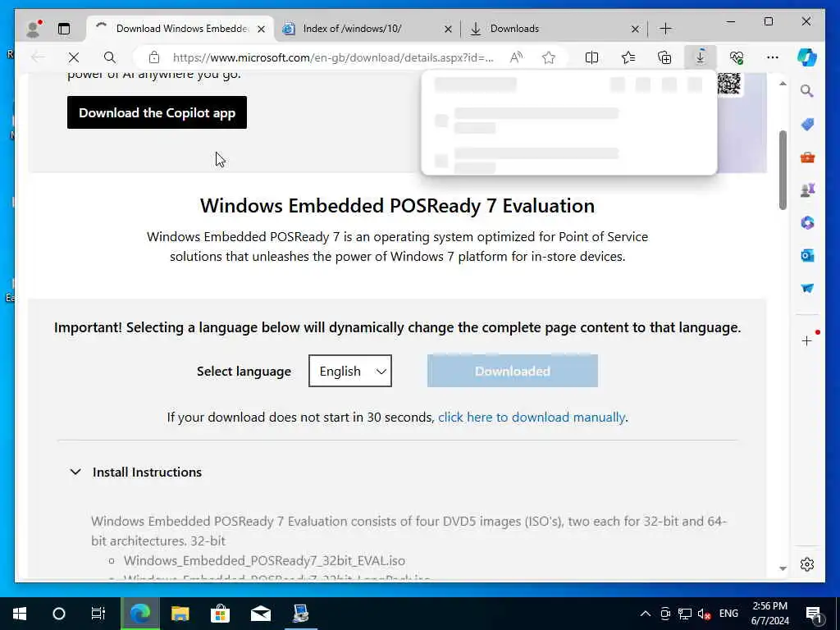
Task: Open the sidebar Games chess icon
Action: [807, 189]
